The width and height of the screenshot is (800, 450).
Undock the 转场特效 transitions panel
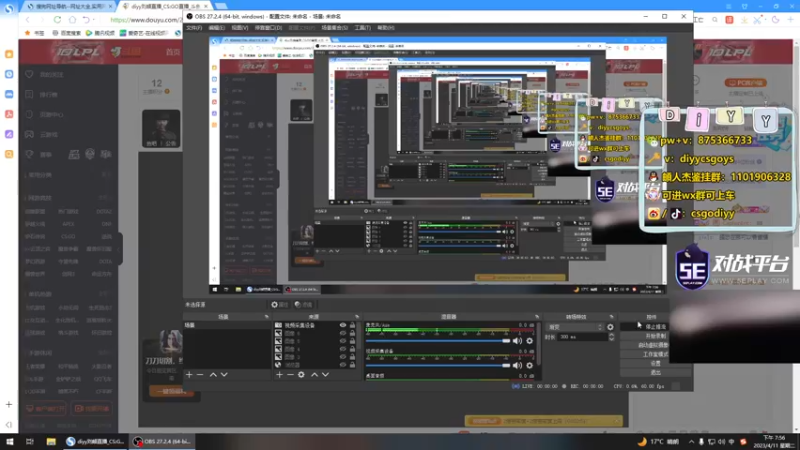[x=611, y=317]
